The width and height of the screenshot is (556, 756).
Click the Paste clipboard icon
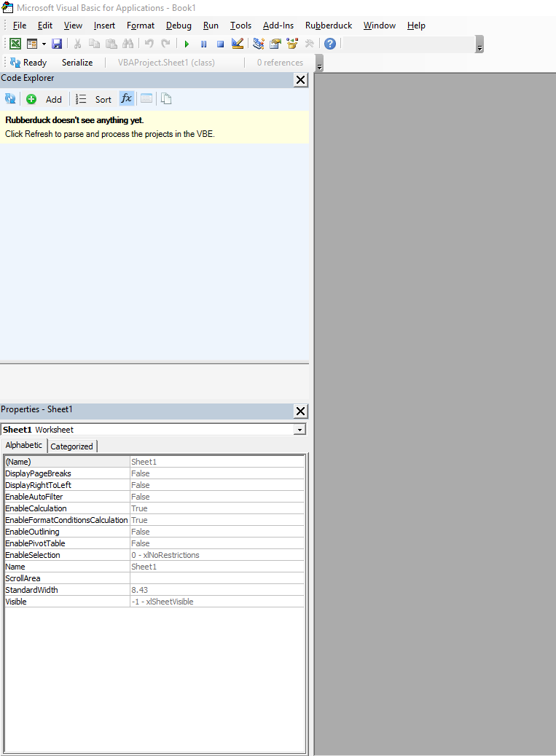pos(111,44)
